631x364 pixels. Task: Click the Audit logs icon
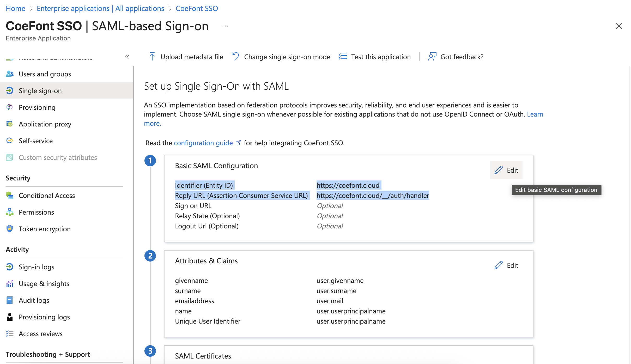click(10, 300)
